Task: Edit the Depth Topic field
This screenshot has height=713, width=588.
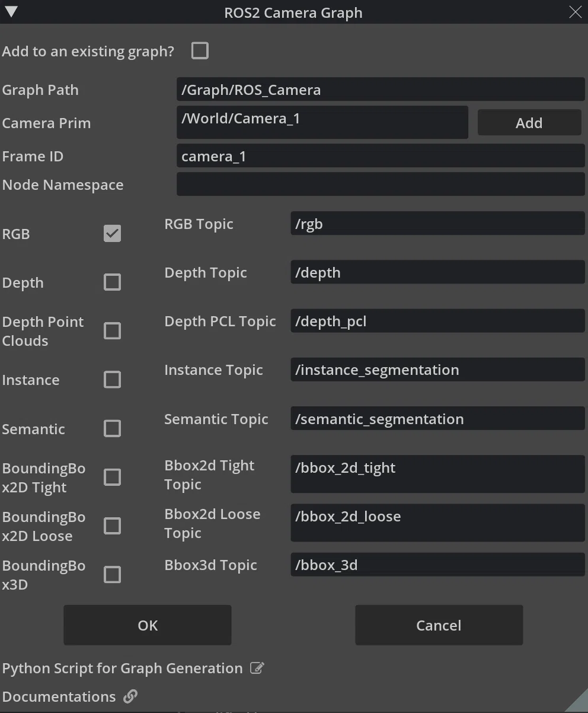Action: click(x=437, y=272)
